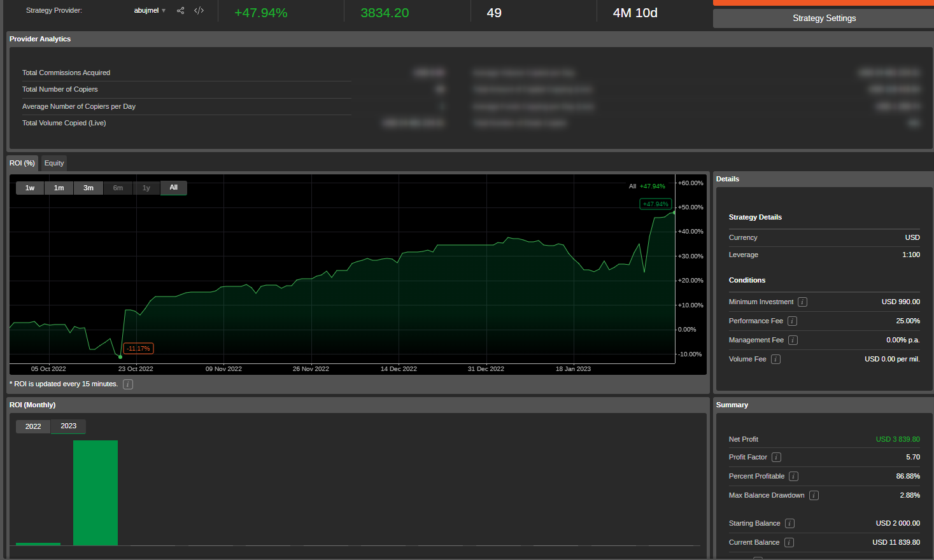Click info icon beside ROI update note

[x=128, y=384]
